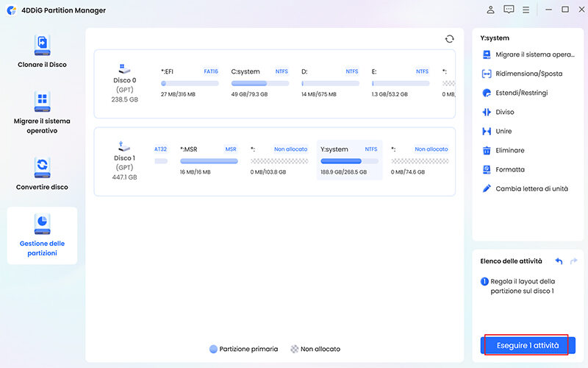The image size is (588, 368).
Task: Select the C:system partition usage bar
Action: point(260,84)
